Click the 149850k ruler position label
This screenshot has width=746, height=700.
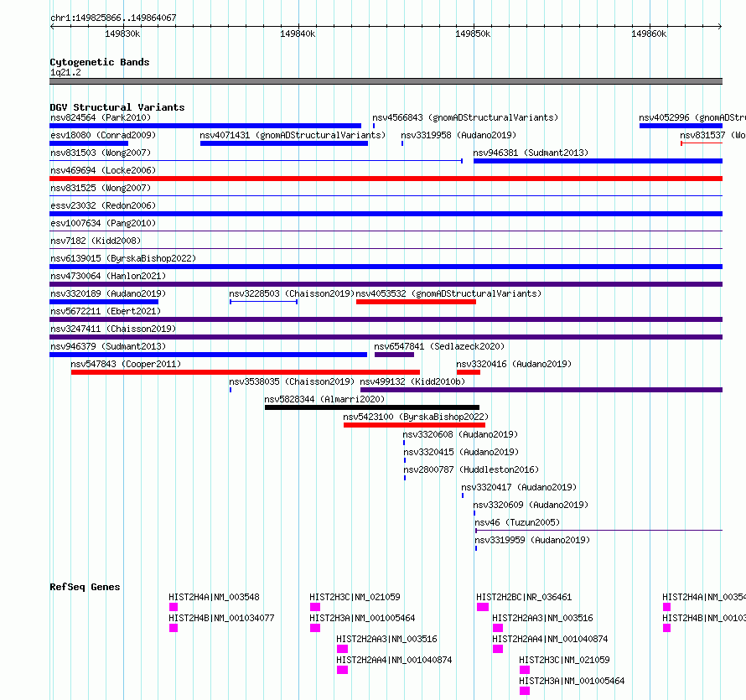(x=473, y=34)
